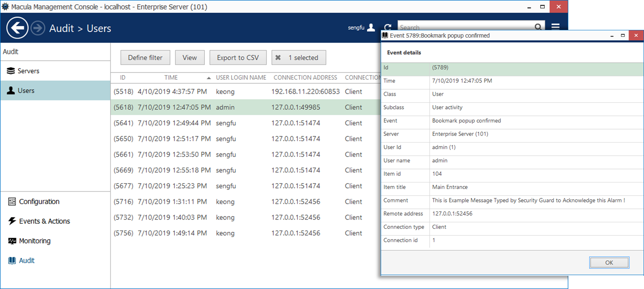Click the Item title value Main Entrance
644x289 pixels.
coord(450,187)
